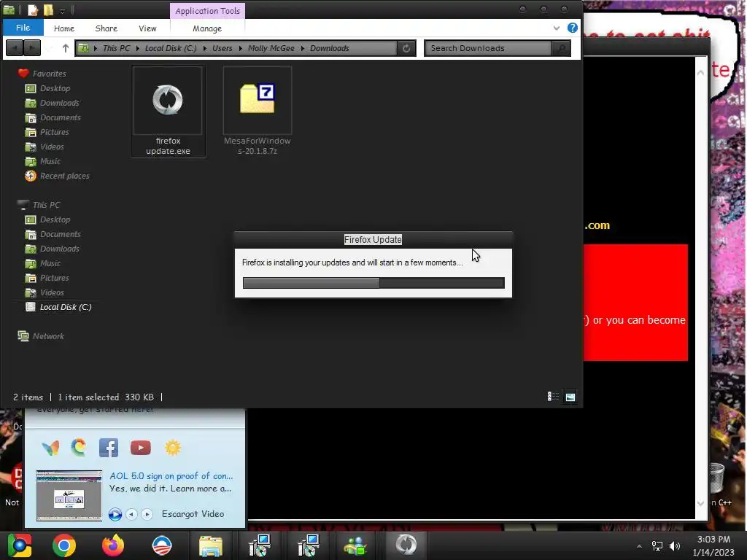Click This PC in the address bar

tap(116, 48)
